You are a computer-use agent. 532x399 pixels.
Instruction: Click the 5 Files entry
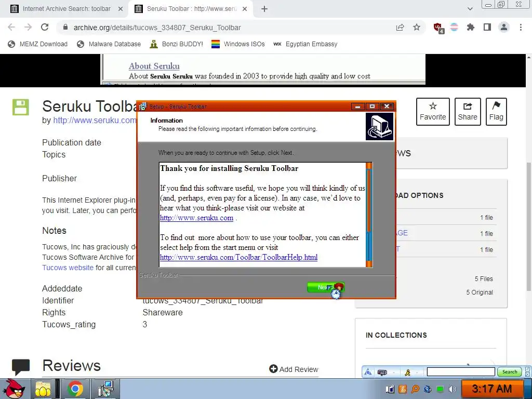(484, 279)
